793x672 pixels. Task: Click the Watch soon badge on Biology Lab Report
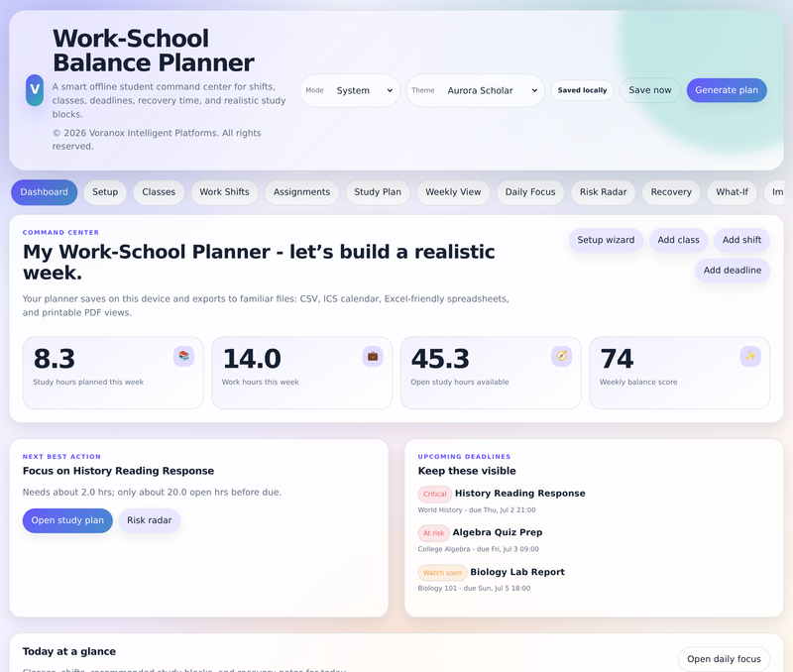point(442,573)
